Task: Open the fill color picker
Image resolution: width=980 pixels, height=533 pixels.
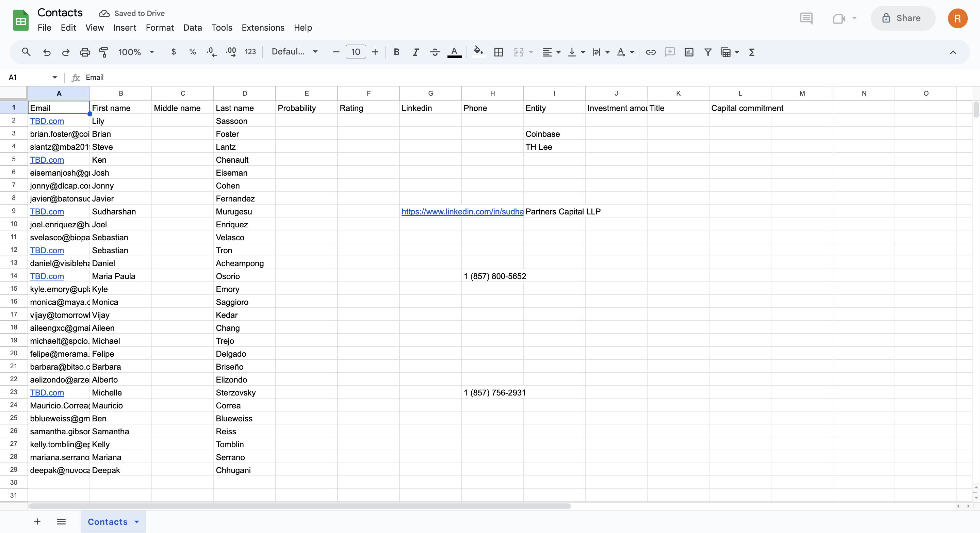Action: click(478, 52)
